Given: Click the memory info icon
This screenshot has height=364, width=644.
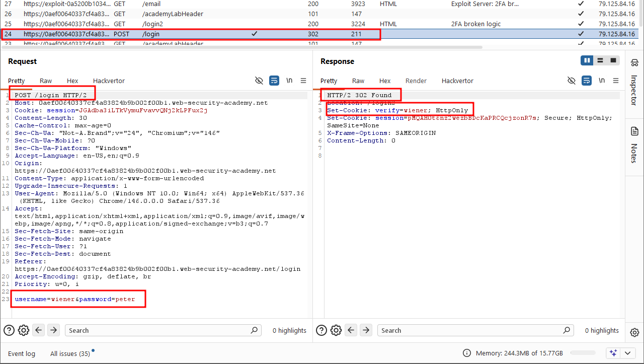Looking at the screenshot, I should [x=467, y=353].
